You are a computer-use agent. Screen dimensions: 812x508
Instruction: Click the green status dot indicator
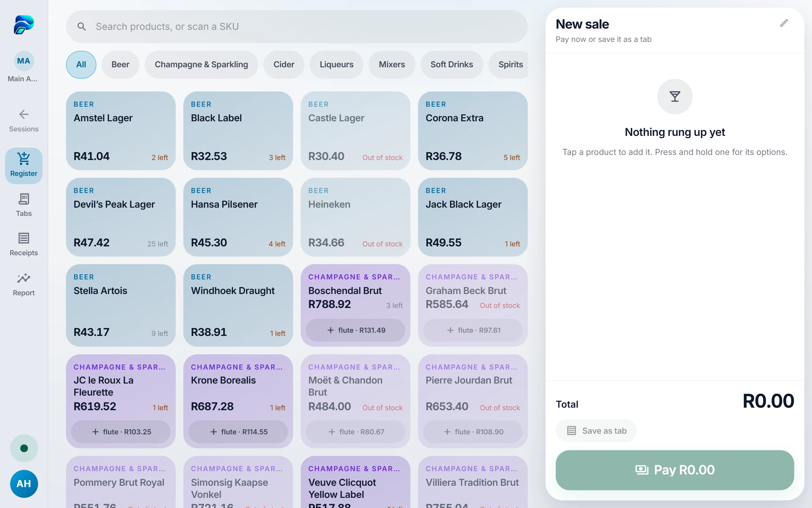[x=24, y=448]
